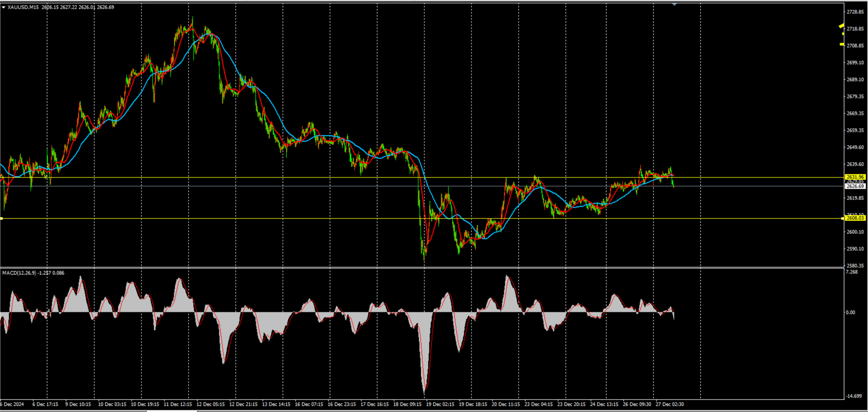Click the 2659.35 price scale value

pos(855,130)
